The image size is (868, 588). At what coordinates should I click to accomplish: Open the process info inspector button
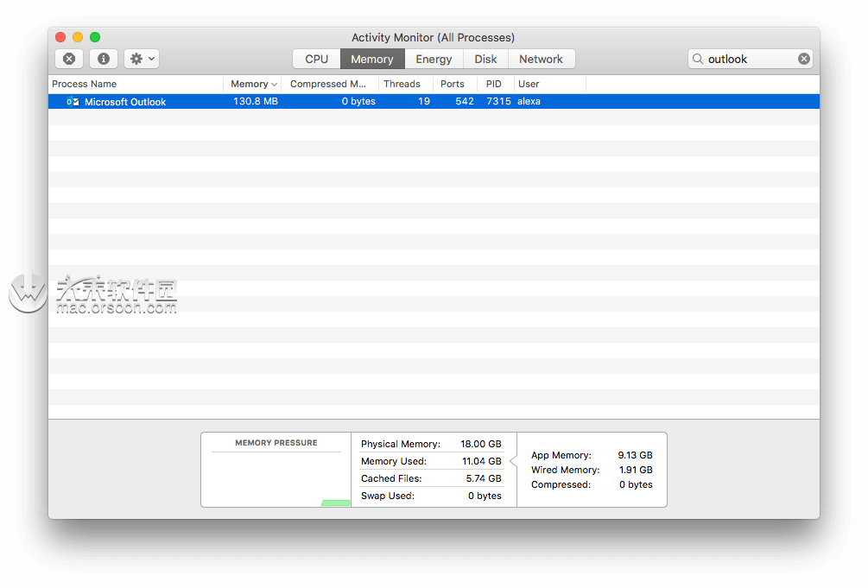[104, 59]
